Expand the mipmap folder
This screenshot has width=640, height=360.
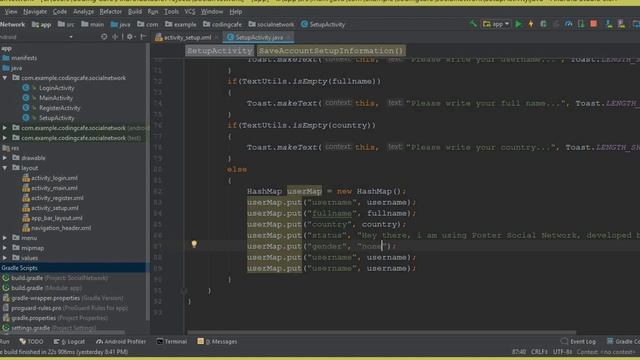(x=5, y=248)
